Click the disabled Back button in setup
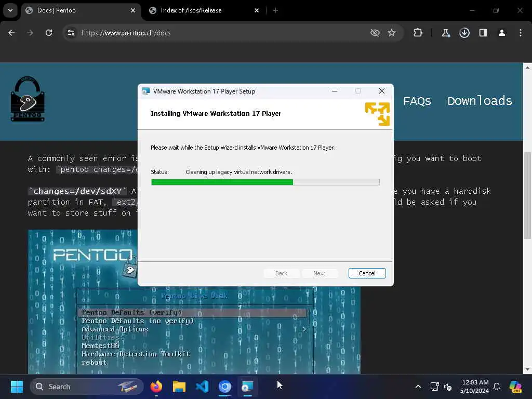This screenshot has height=399, width=532. click(x=281, y=273)
